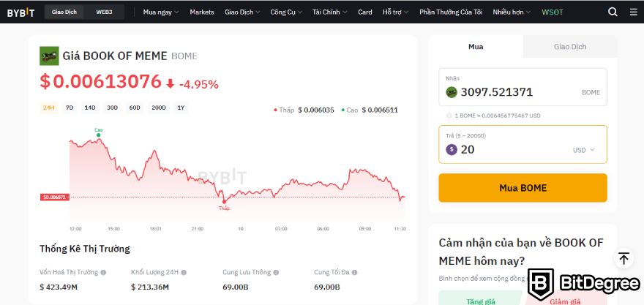The width and height of the screenshot is (644, 305).
Task: Open the search magnifier icon
Action: (x=613, y=12)
